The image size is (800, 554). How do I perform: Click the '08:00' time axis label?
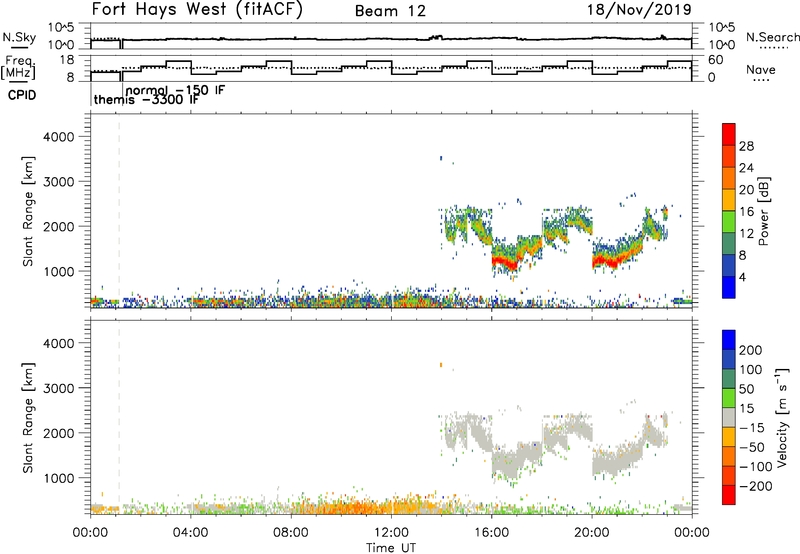point(291,533)
